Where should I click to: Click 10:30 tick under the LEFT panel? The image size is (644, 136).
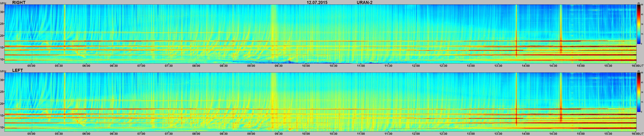[333, 134]
